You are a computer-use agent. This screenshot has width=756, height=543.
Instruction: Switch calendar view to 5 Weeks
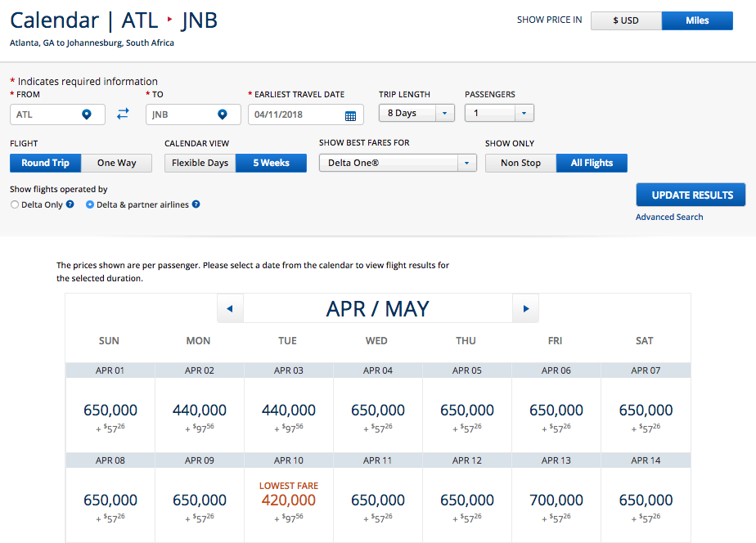pyautogui.click(x=271, y=163)
